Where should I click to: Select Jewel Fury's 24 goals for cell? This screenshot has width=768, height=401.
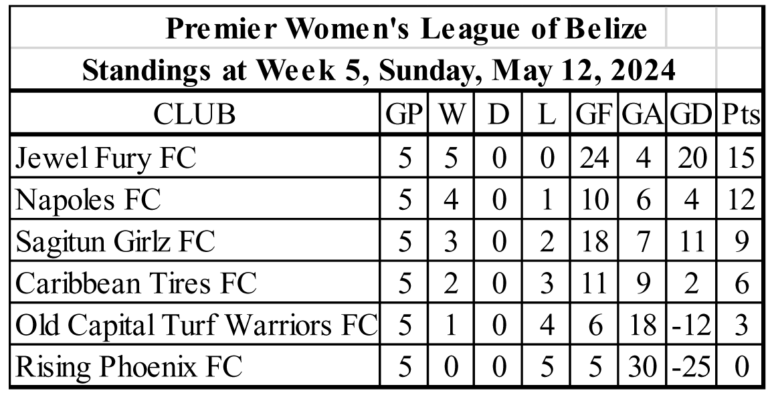click(594, 158)
